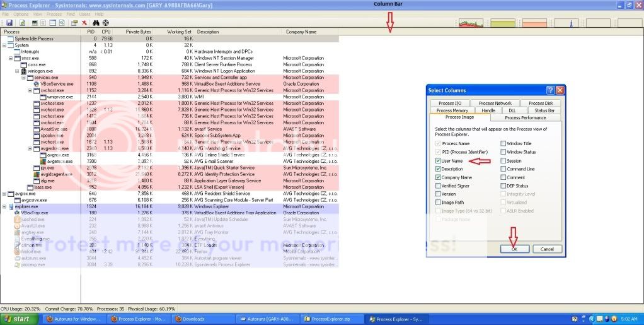644x325 pixels.
Task: Click the Refresh Now toolbar icon
Action: coord(23,23)
